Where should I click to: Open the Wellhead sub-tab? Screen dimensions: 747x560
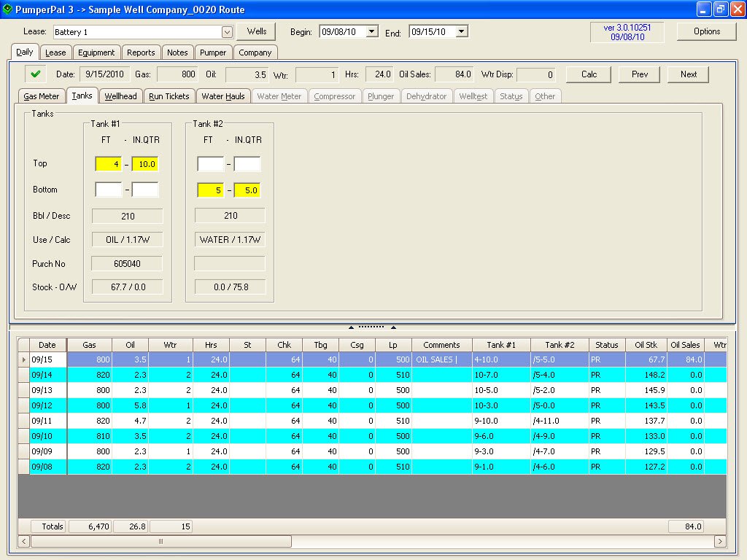120,96
